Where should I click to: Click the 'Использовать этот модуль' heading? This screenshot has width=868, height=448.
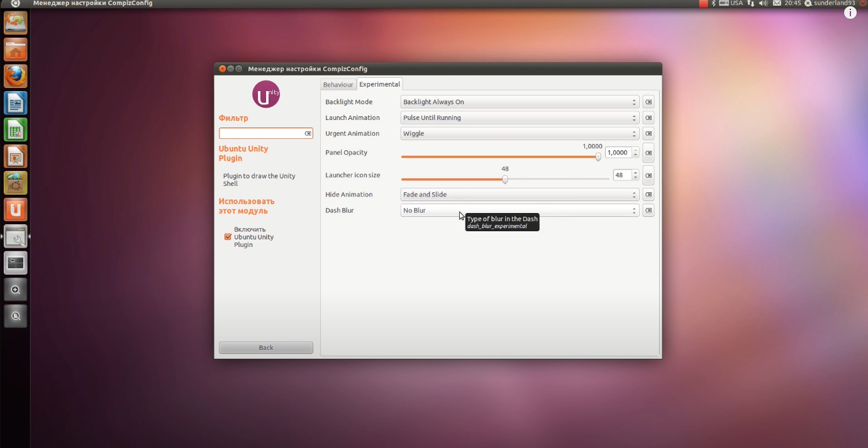tap(247, 206)
